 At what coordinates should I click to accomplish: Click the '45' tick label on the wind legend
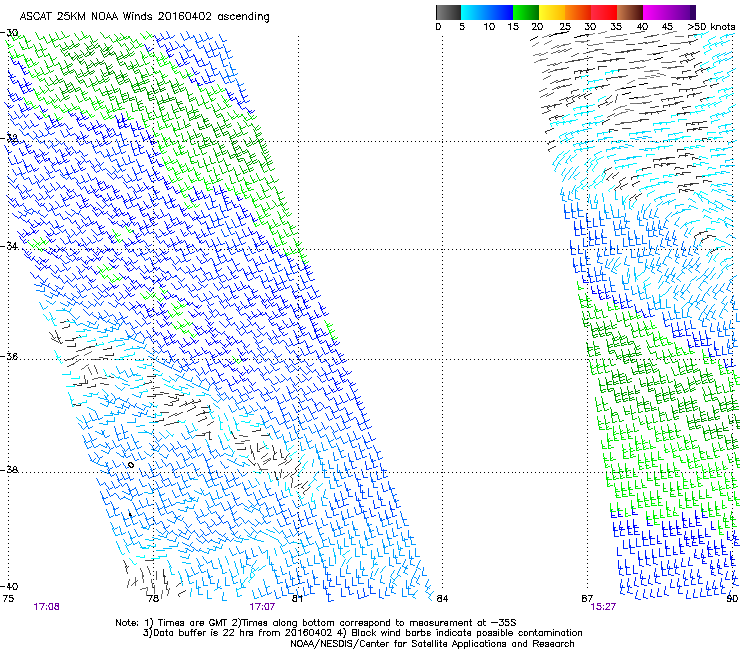[667, 27]
